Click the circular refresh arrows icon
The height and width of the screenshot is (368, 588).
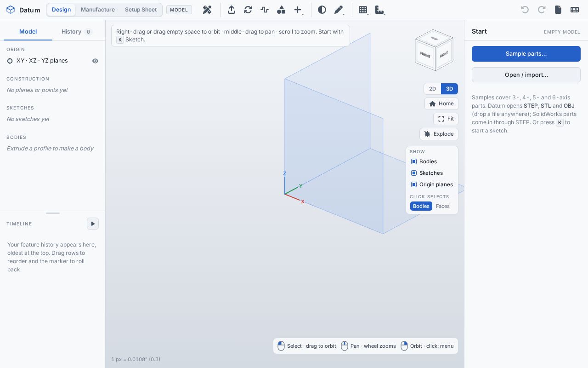248,10
